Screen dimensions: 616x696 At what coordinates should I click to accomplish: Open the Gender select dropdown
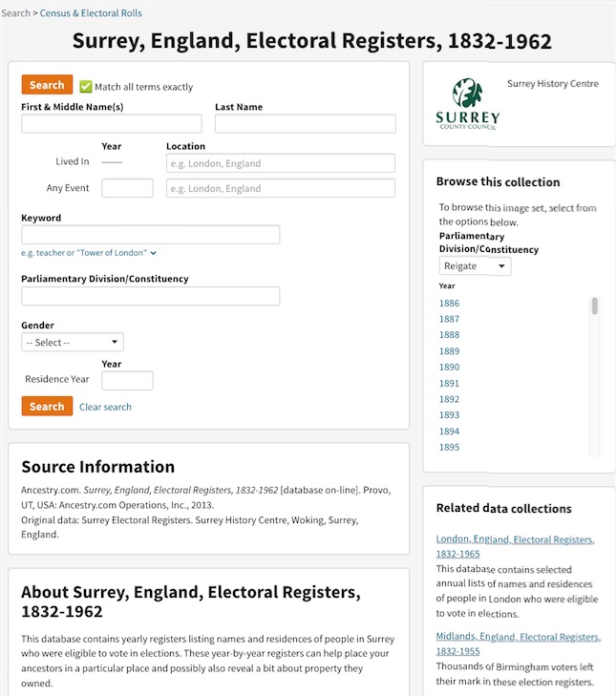[x=73, y=342]
